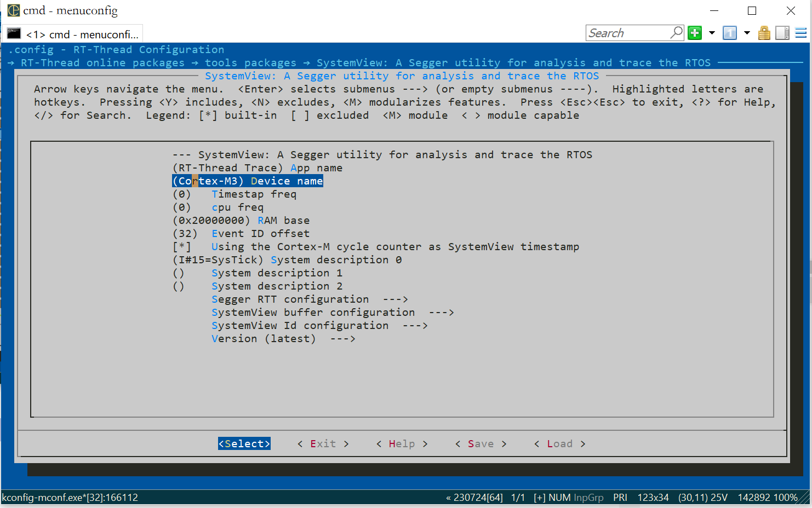The width and height of the screenshot is (812, 508).
Task: Click the active console number 1 icon
Action: pos(730,33)
